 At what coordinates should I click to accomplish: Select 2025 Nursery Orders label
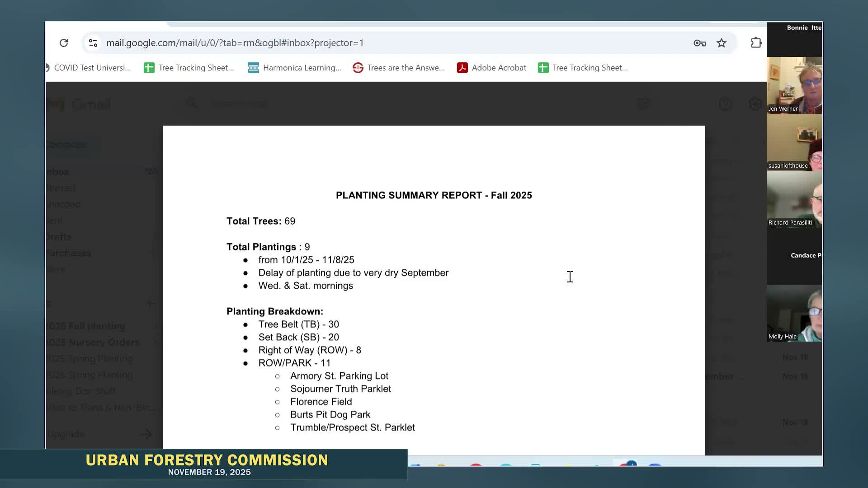[x=93, y=343]
